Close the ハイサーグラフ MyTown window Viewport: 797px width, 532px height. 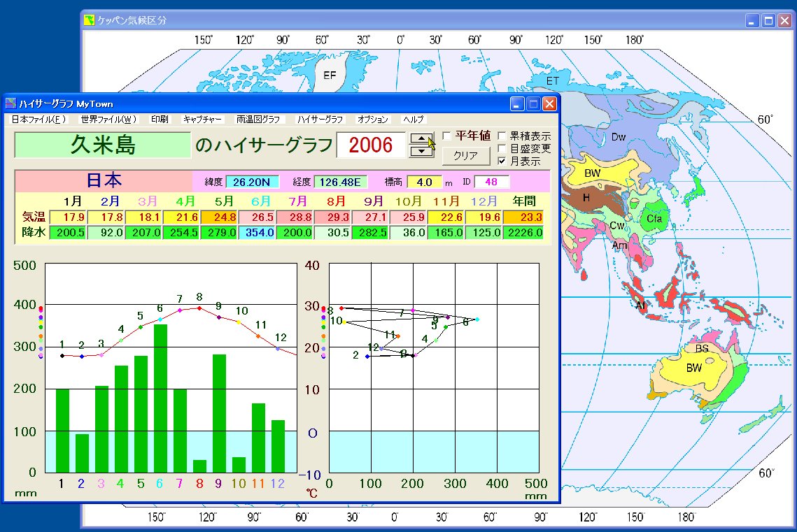pos(549,104)
